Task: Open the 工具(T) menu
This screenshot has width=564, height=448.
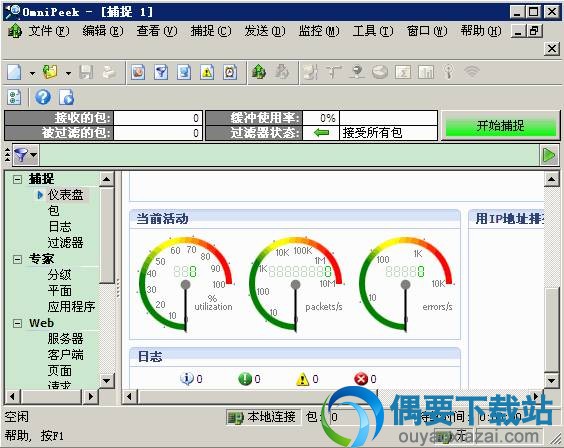Action: tap(373, 31)
